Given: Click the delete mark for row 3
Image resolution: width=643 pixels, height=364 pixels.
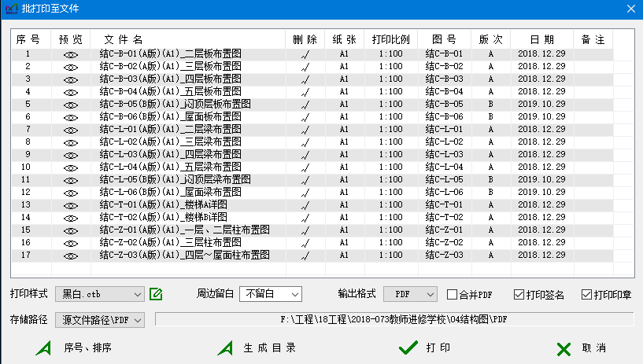Looking at the screenshot, I should (x=305, y=79).
